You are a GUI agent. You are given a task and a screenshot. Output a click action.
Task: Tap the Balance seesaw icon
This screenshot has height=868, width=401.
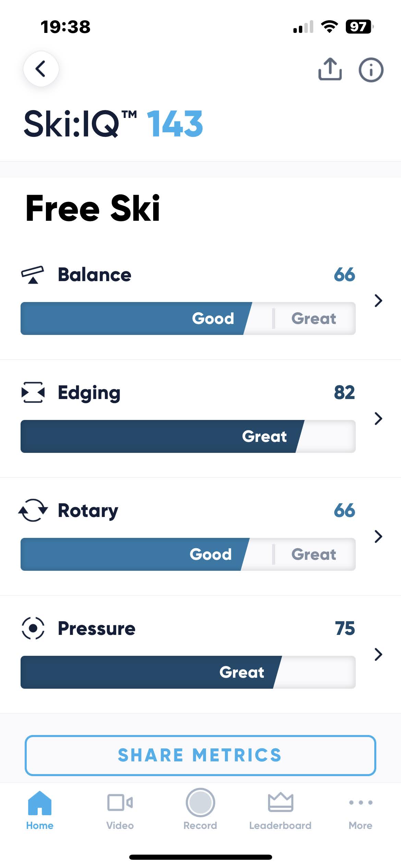[x=33, y=275]
